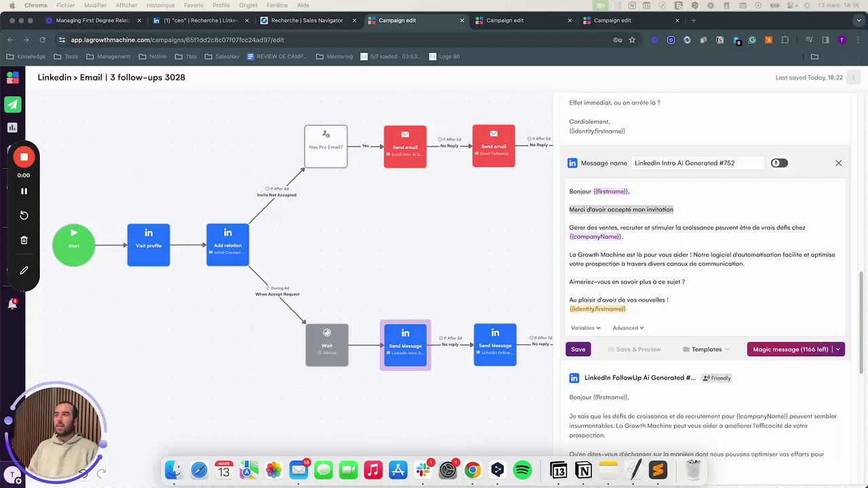The image size is (868, 488).
Task: Open the Templates dropdown
Action: click(706, 349)
